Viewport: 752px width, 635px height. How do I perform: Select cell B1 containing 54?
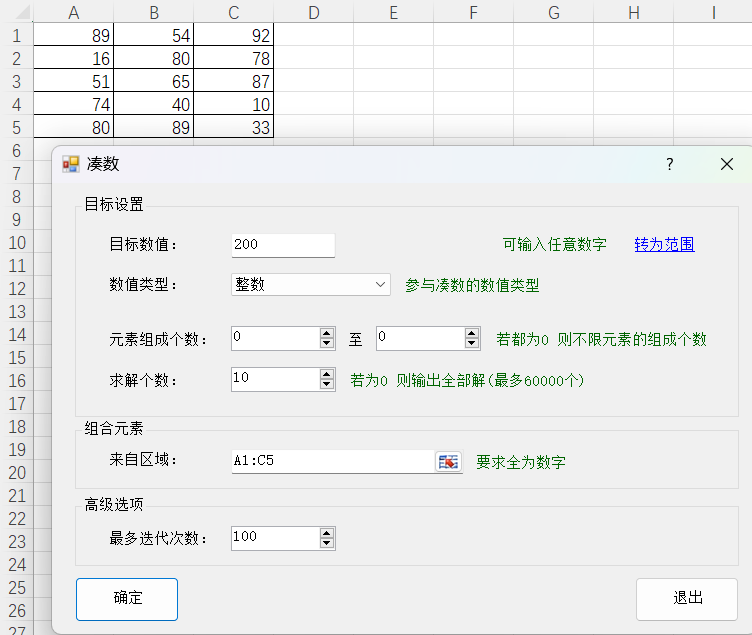click(153, 35)
